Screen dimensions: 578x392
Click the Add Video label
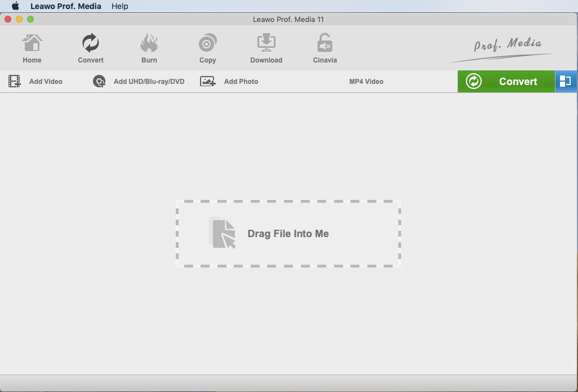tap(46, 82)
